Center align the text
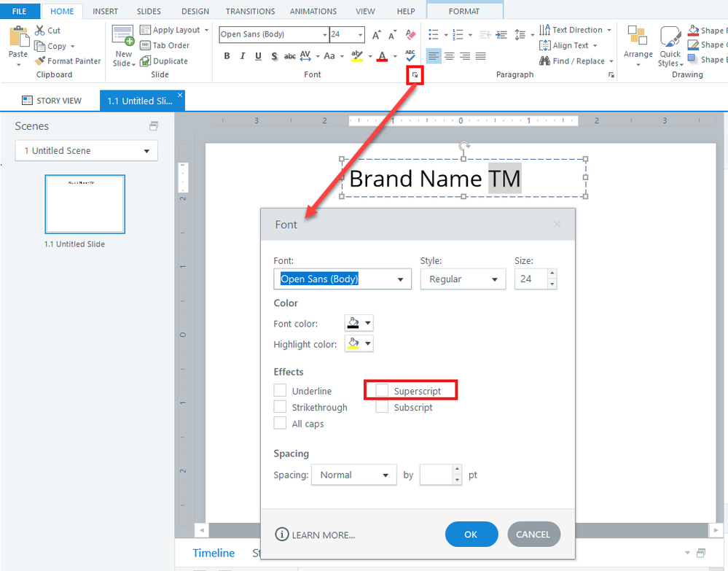Image resolution: width=728 pixels, height=571 pixels. [x=449, y=56]
